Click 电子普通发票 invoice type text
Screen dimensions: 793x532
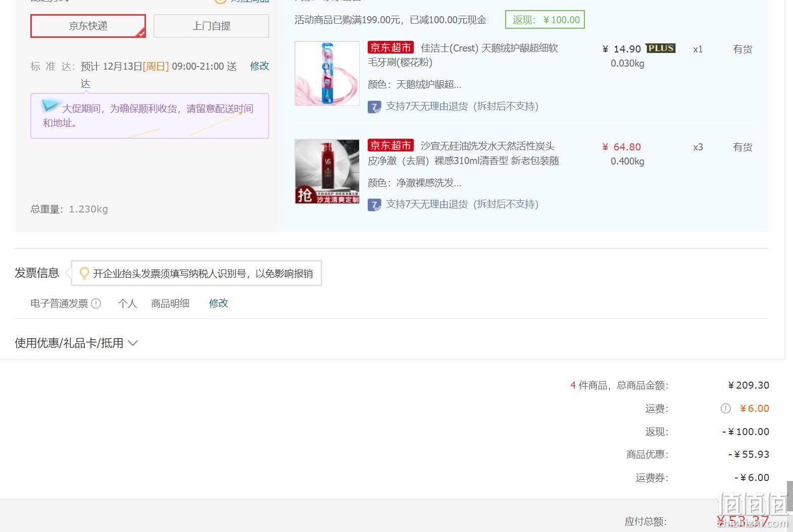click(59, 303)
